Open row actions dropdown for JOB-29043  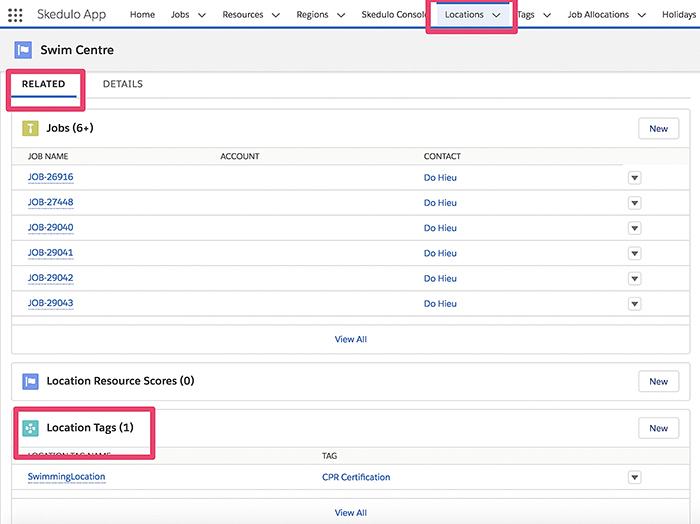tap(634, 304)
